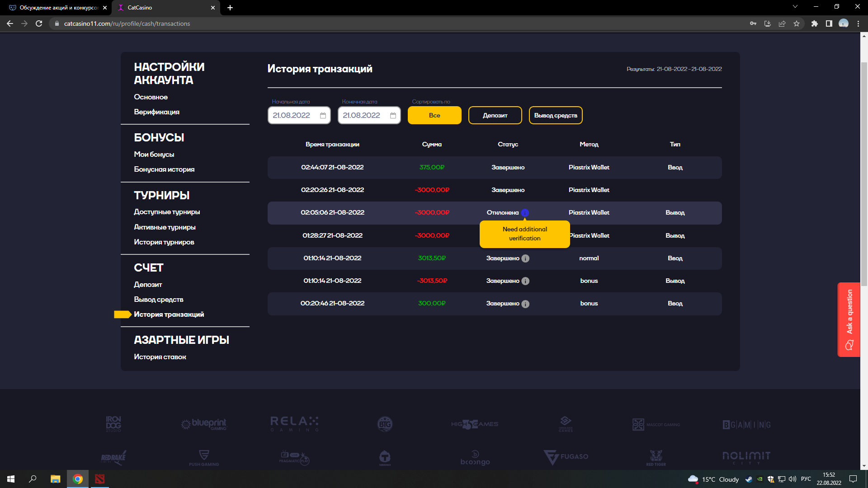Image resolution: width=868 pixels, height=488 pixels.
Task: Open История турниров
Action: (x=164, y=242)
